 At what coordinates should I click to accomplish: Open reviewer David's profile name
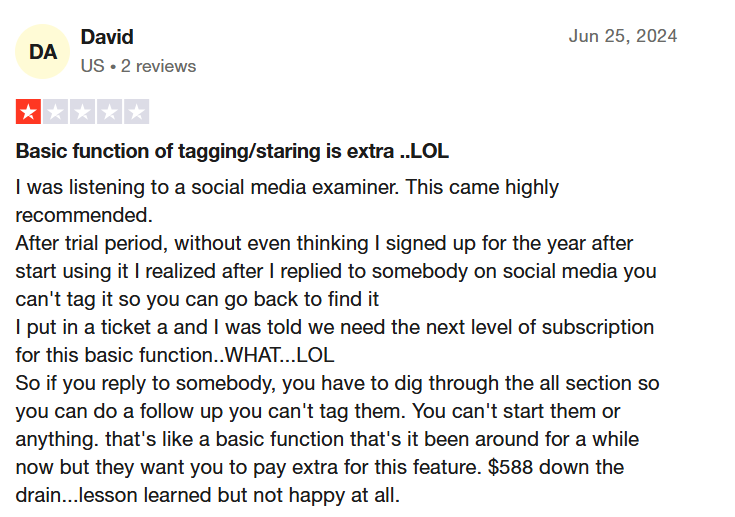click(107, 37)
